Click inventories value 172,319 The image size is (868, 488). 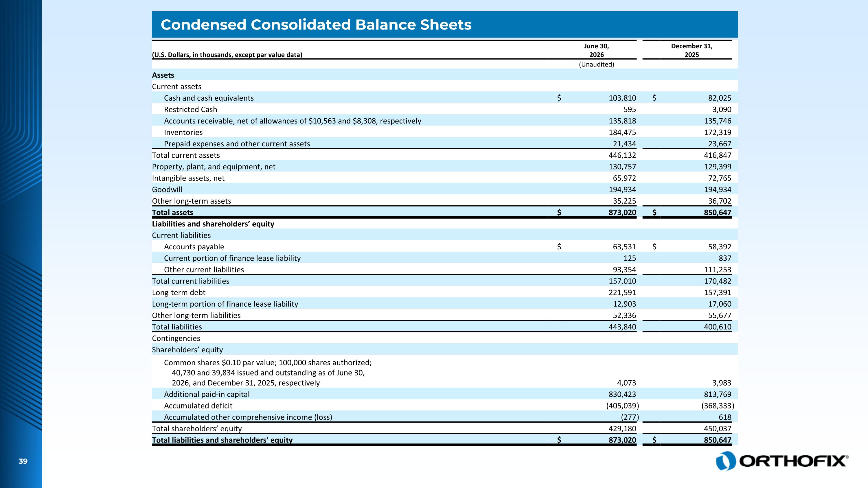(x=718, y=132)
